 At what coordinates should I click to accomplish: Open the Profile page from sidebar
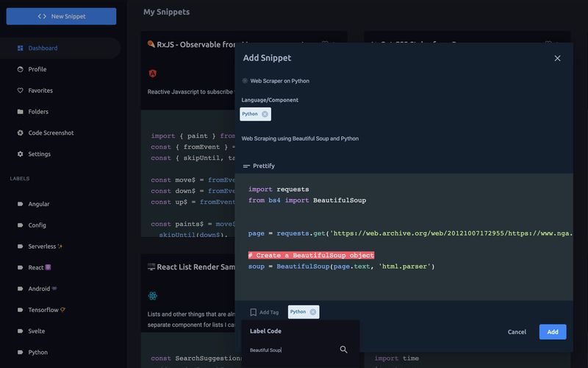(x=37, y=69)
